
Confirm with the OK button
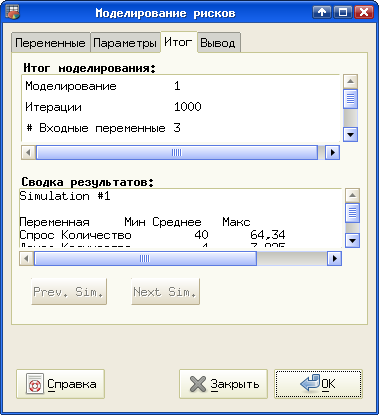tap(318, 384)
